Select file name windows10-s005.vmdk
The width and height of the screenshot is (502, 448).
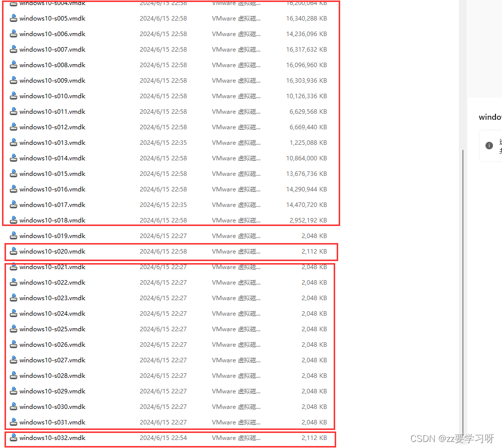(52, 19)
